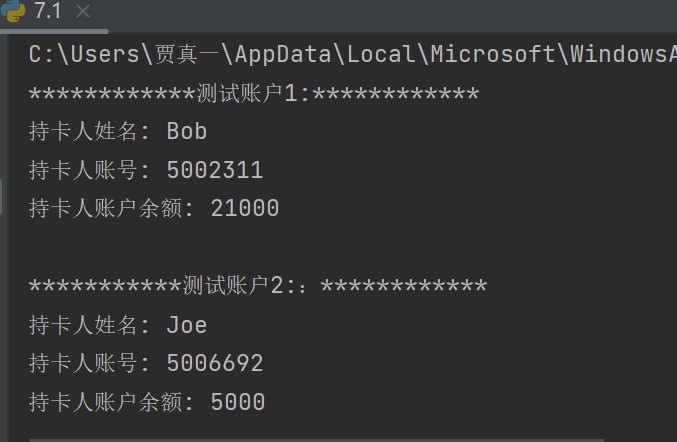This screenshot has height=442, width=677.
Task: Click AppData in the console path
Action: point(283,54)
